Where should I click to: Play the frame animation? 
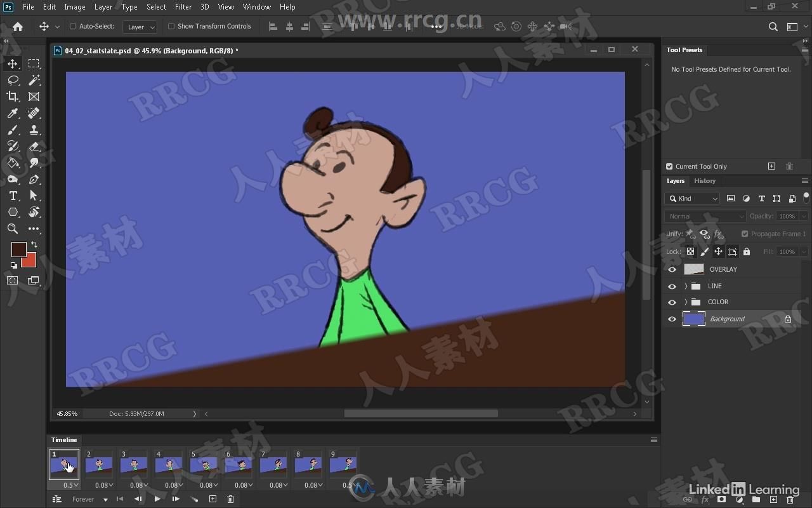(x=157, y=500)
